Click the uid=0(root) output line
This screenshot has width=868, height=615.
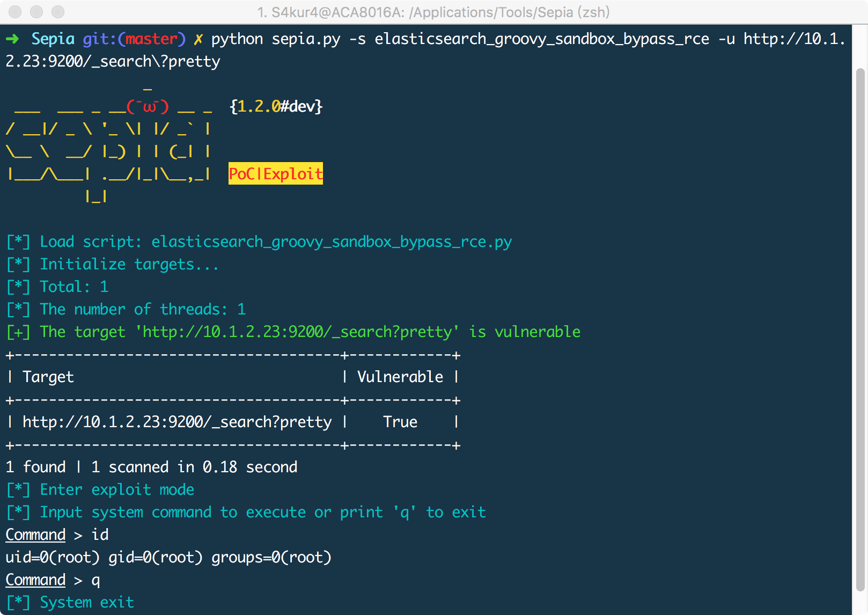pos(168,558)
